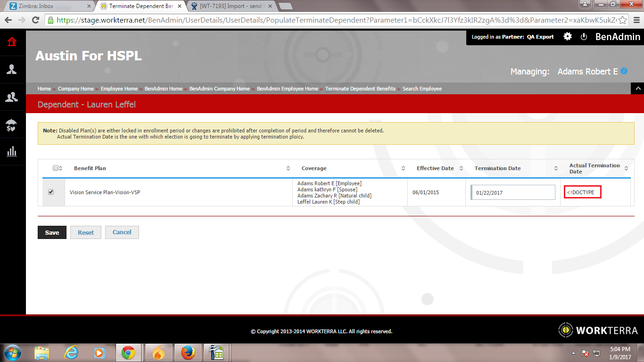
Task: Click the taskbar clock showing 5:04 PM
Action: pos(620,353)
